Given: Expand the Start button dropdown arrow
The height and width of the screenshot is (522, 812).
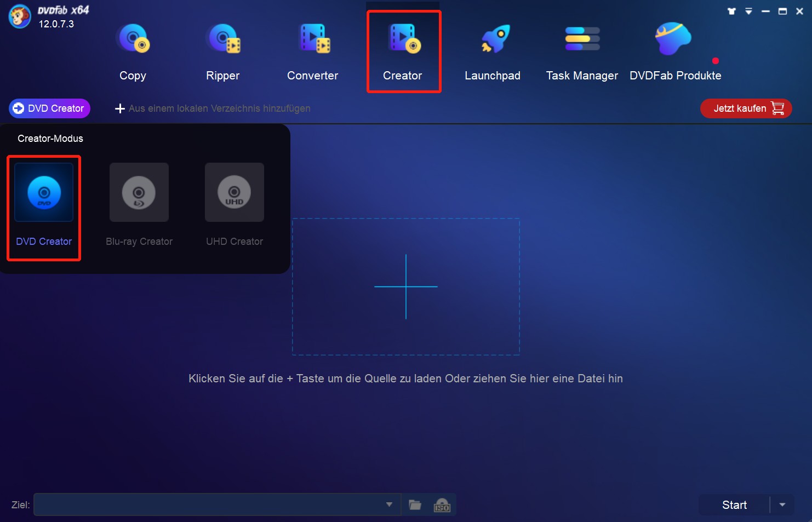Looking at the screenshot, I should (x=782, y=505).
